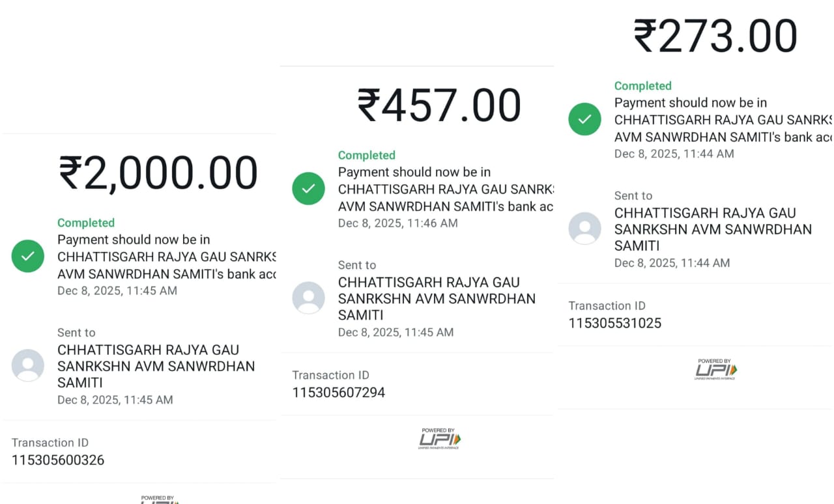Screen dimensions: 834x504
Task: Select the ₹2,000.00 amount
Action: [158, 173]
